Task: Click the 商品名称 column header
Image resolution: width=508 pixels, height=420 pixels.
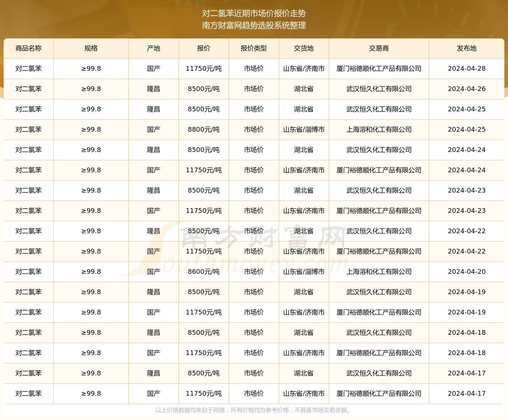Action: pyautogui.click(x=29, y=48)
